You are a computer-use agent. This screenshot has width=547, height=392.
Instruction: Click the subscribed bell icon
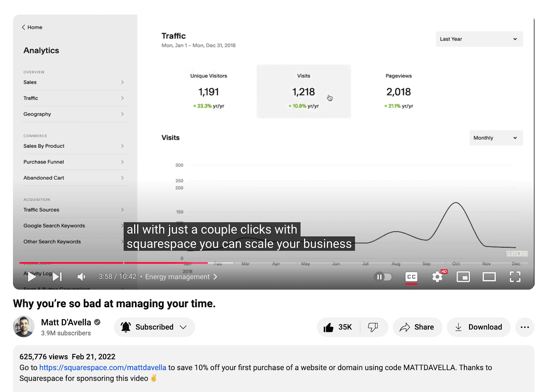126,327
